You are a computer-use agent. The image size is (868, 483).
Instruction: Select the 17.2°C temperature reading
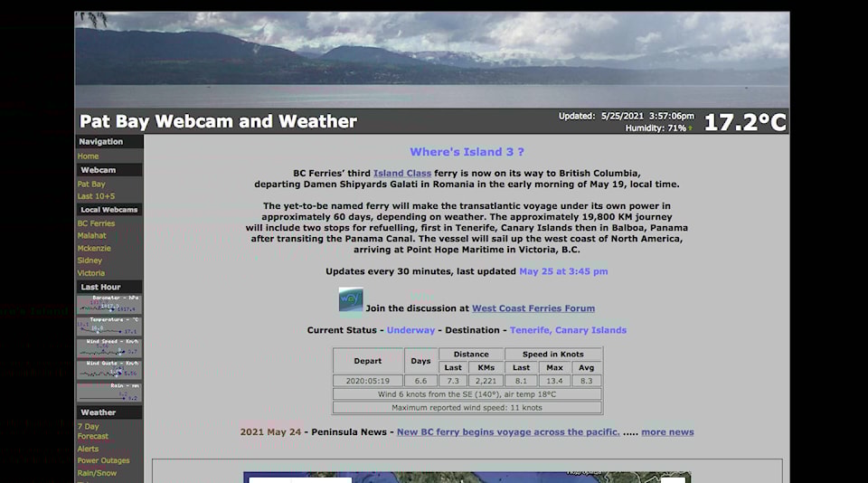click(x=744, y=122)
